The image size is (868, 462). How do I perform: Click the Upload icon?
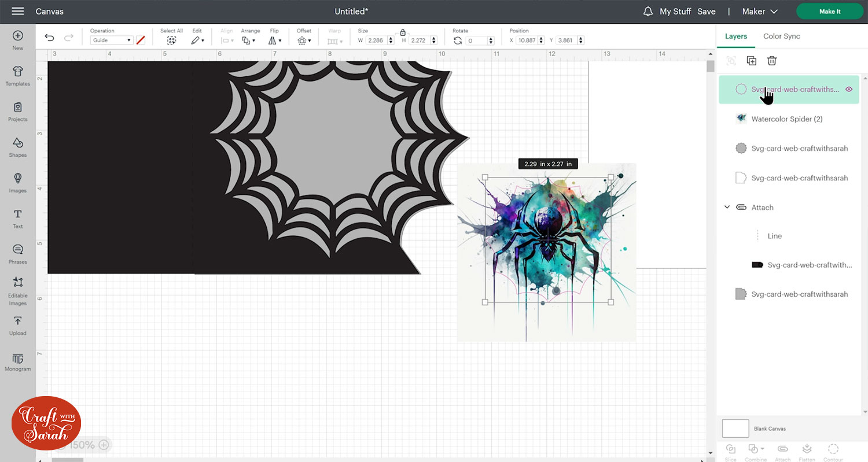click(x=17, y=324)
